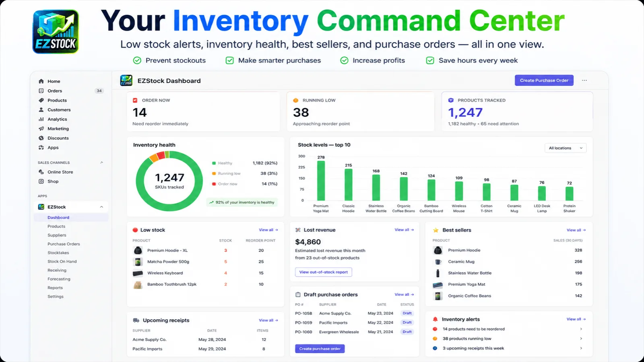The width and height of the screenshot is (644, 362).
Task: Click Pacific Imports in Upcoming receipts
Action: tap(147, 349)
